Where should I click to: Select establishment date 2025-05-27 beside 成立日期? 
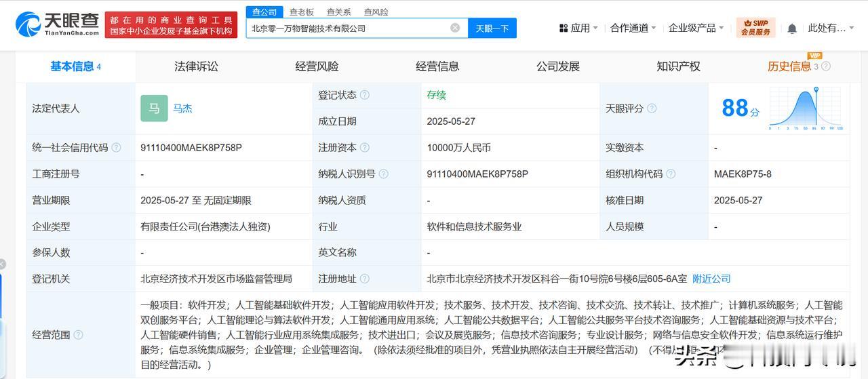click(x=451, y=121)
